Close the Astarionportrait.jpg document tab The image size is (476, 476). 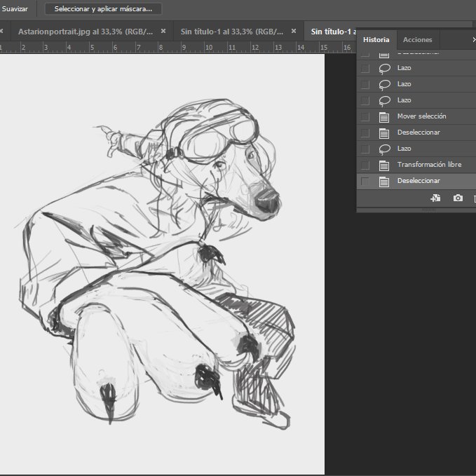[x=163, y=31]
